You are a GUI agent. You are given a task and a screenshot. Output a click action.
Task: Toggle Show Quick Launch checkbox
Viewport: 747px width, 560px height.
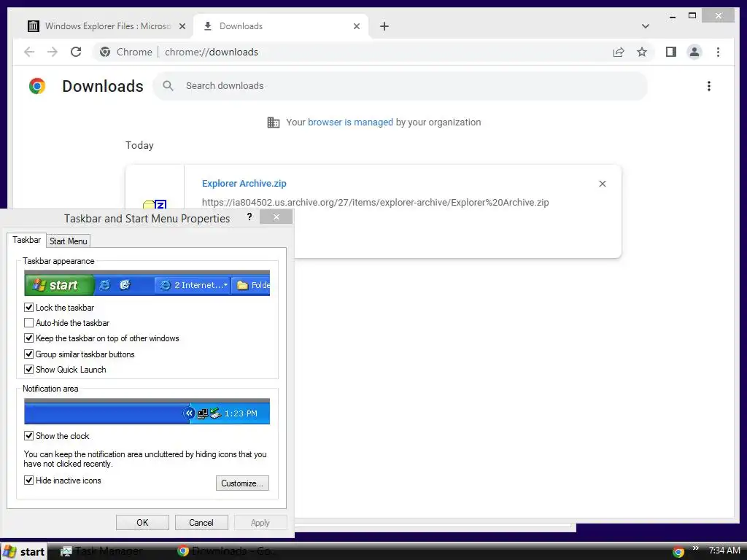29,370
